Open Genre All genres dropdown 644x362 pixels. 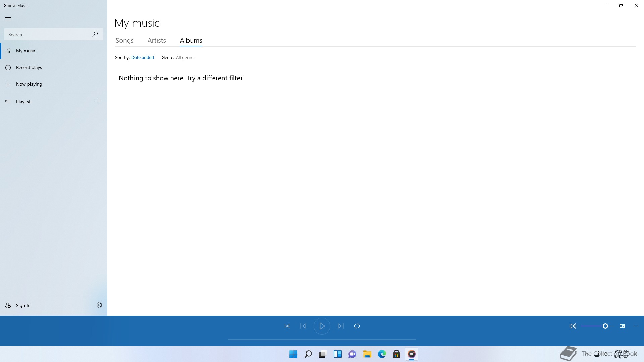click(x=185, y=57)
